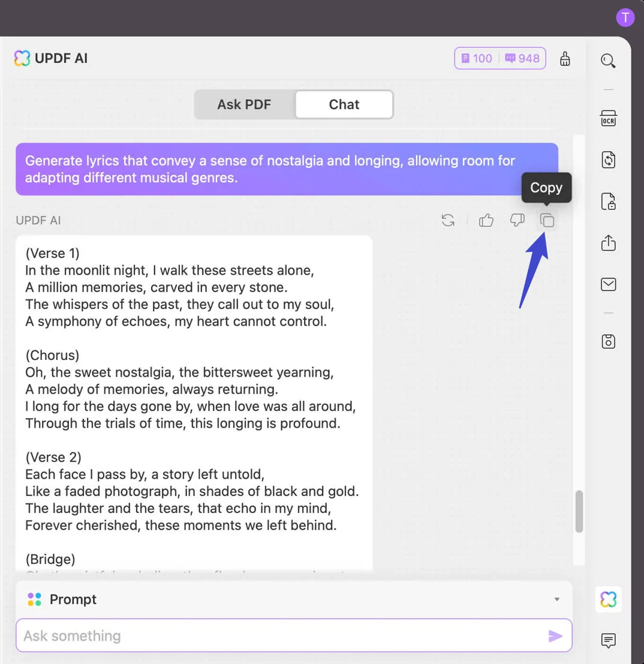This screenshot has width=644, height=664.
Task: Open the protect PDF lock icon
Action: click(609, 201)
